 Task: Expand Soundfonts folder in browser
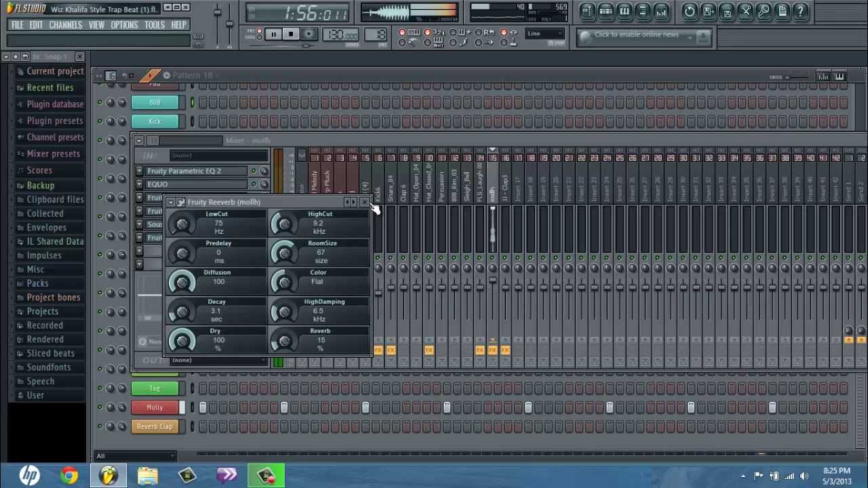[x=48, y=367]
